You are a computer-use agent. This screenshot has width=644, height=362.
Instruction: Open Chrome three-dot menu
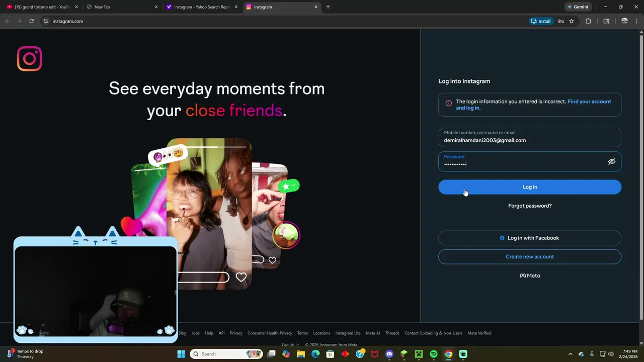tap(636, 21)
